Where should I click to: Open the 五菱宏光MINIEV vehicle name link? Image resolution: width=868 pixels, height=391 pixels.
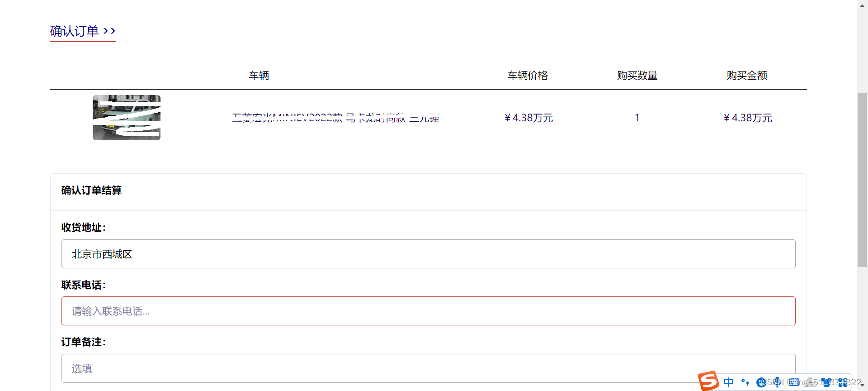pyautogui.click(x=335, y=118)
